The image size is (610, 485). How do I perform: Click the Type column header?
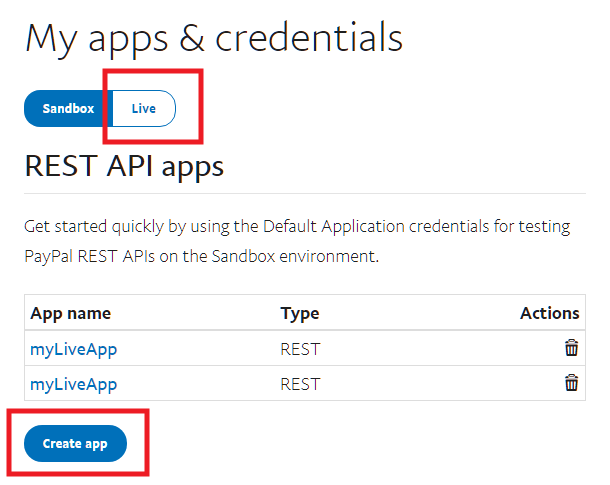pos(300,313)
